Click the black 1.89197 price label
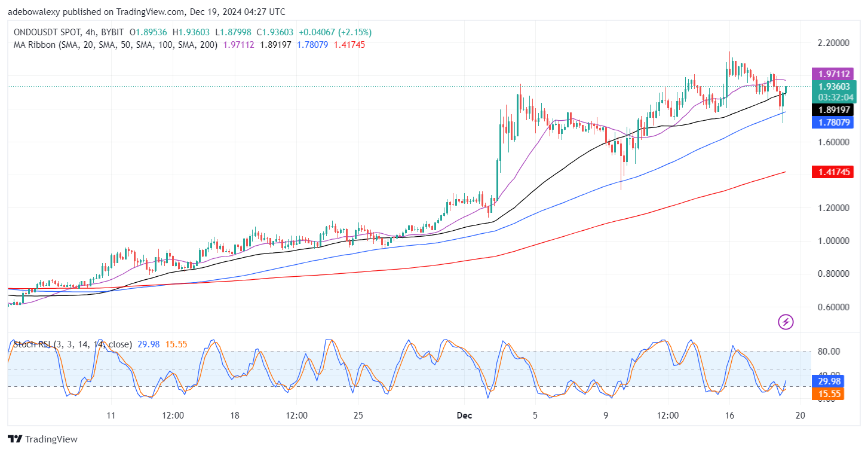 pyautogui.click(x=834, y=109)
